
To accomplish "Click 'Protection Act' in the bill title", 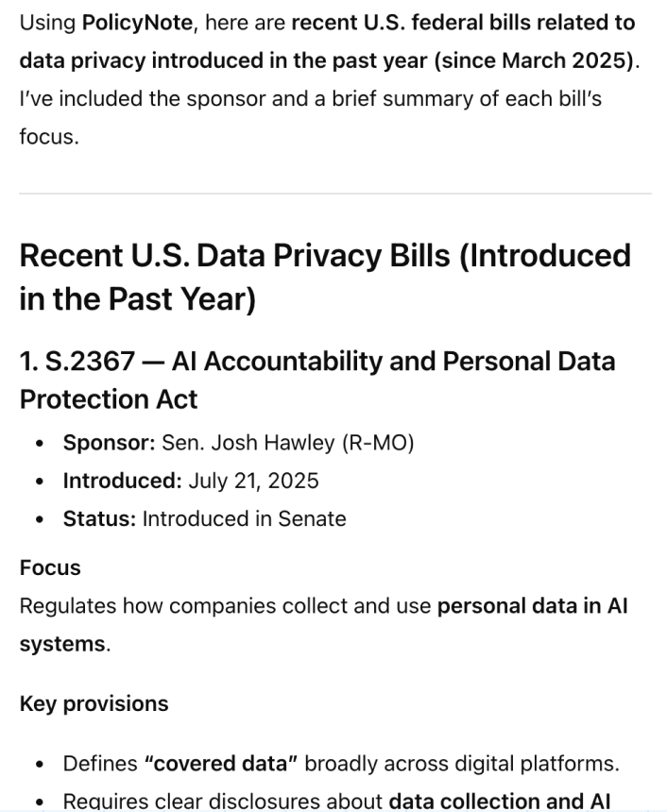I will (x=109, y=398).
